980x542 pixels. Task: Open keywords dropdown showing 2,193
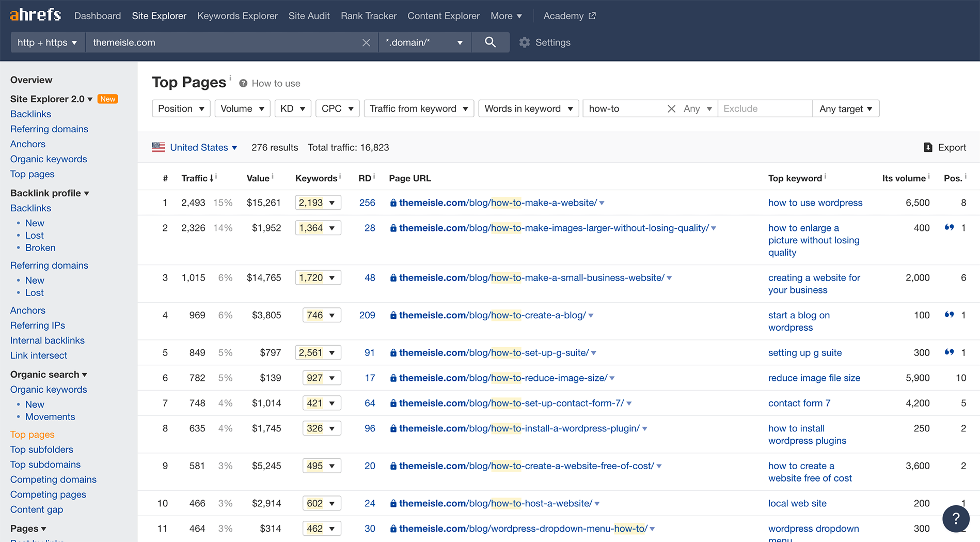click(x=318, y=203)
